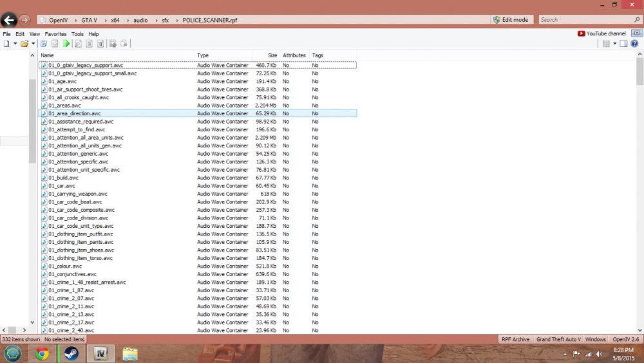Open File Explorer from the taskbar
The width and height of the screenshot is (644, 363).
(x=130, y=353)
